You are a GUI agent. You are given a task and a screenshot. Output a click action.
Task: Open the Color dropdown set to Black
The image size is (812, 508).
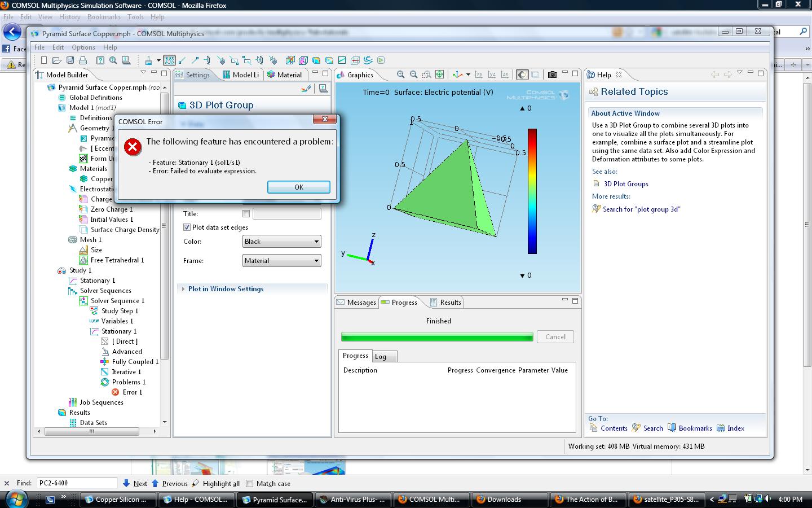point(281,242)
